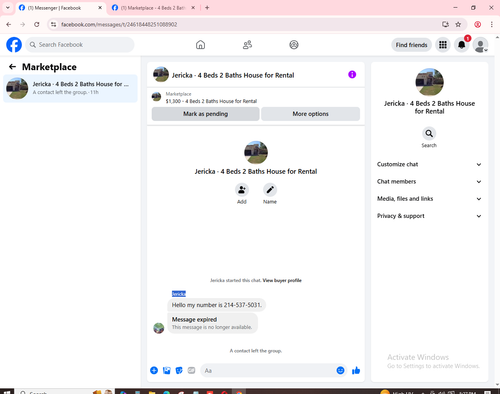Viewport: 500px width, 394px height.
Task: Expand Customize chat section
Action: [429, 164]
